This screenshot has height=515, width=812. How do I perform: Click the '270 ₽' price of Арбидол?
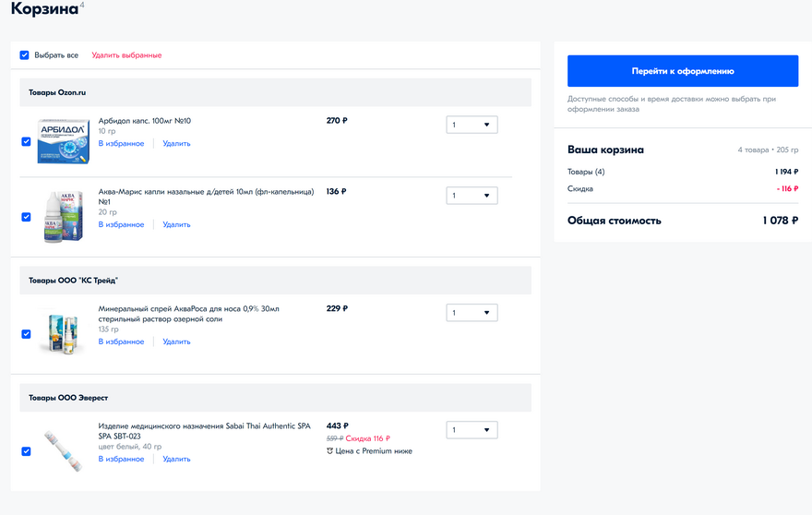(337, 120)
